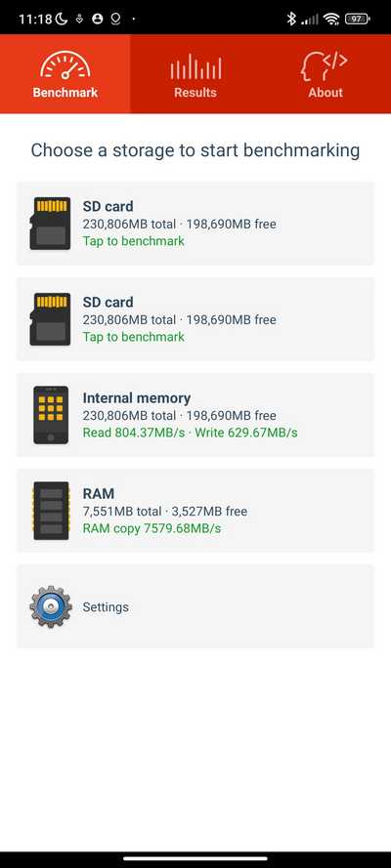Image resolution: width=391 pixels, height=868 pixels.
Task: Tap the RAM chip icon
Action: 51,511
